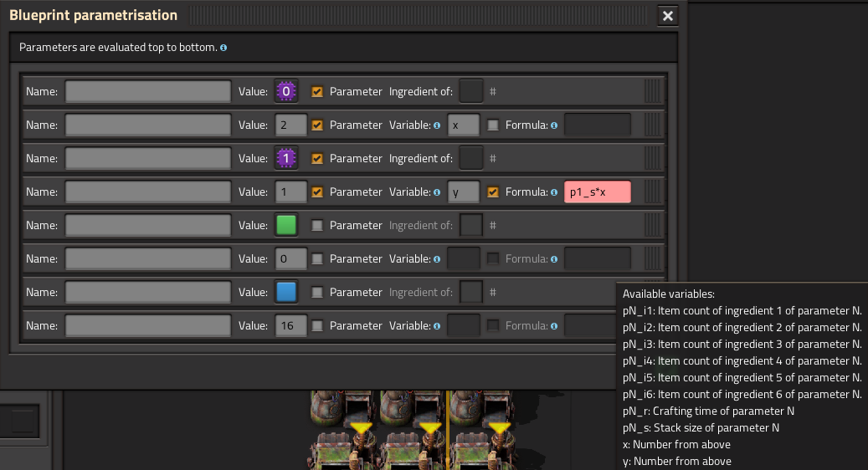Enable Parameter checkbox for green signal row
This screenshot has height=470, width=868.
click(x=317, y=225)
